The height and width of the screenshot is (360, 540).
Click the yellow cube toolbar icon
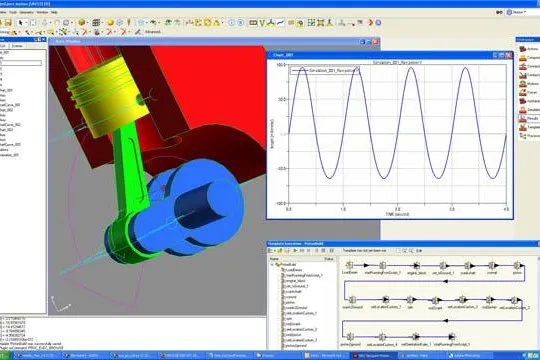[x=82, y=23]
